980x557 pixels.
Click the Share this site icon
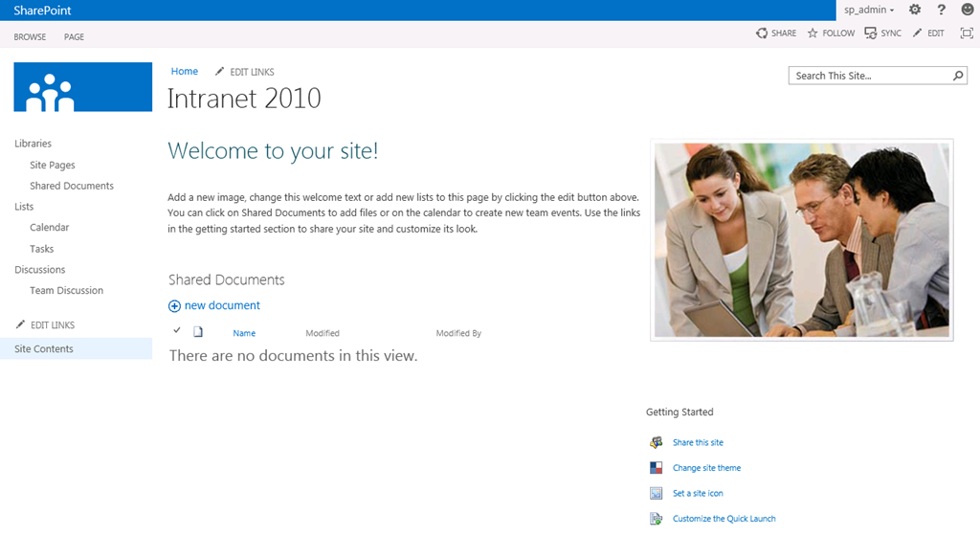tap(656, 442)
